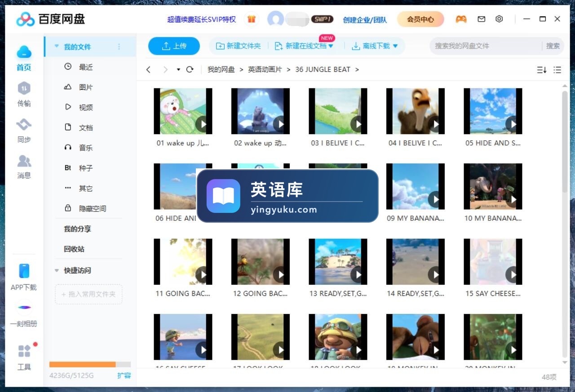575x392 pixels.
Task: Click 我的网盘 breadcrumb
Action: (221, 70)
